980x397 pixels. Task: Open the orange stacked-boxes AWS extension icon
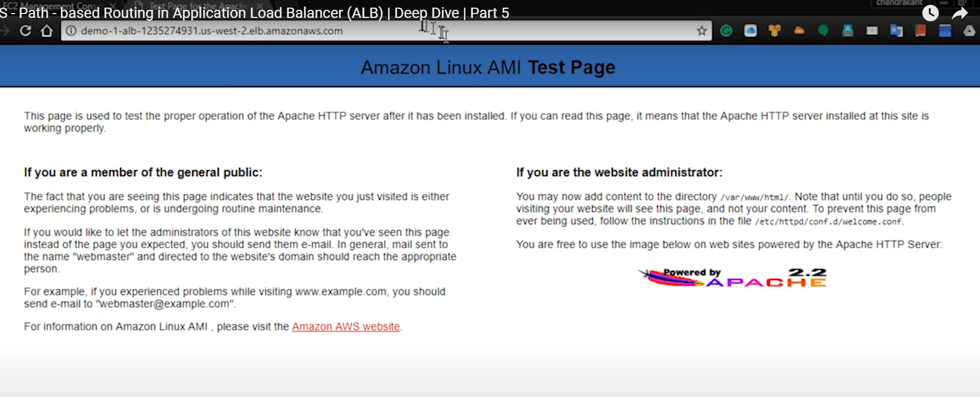click(775, 31)
